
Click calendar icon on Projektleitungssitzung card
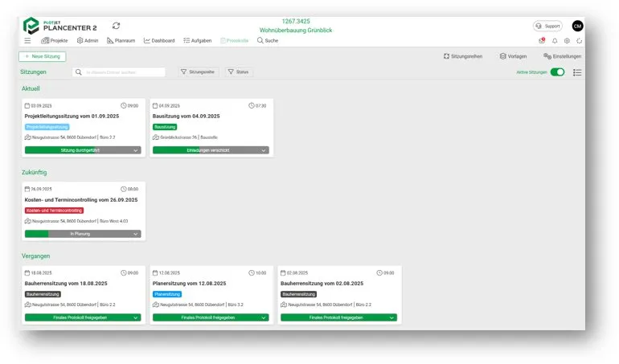27,106
